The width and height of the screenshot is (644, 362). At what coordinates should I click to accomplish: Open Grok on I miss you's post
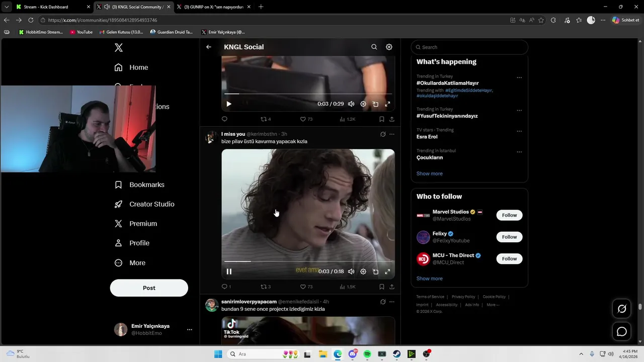tap(383, 134)
